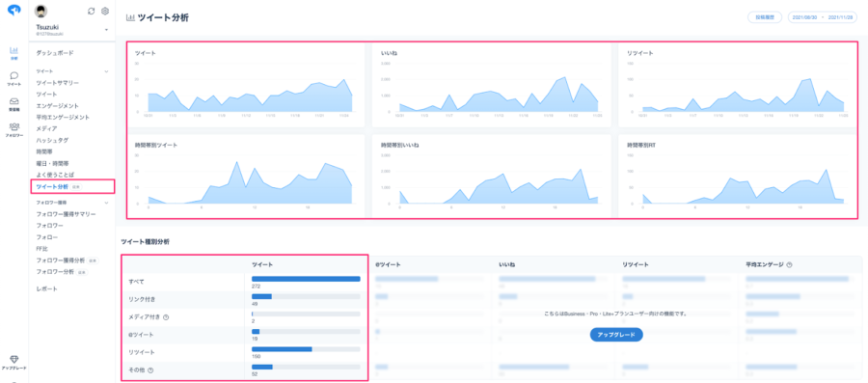Click the blue アップグレード button
Viewport: 868px width, 383px height.
pos(616,335)
